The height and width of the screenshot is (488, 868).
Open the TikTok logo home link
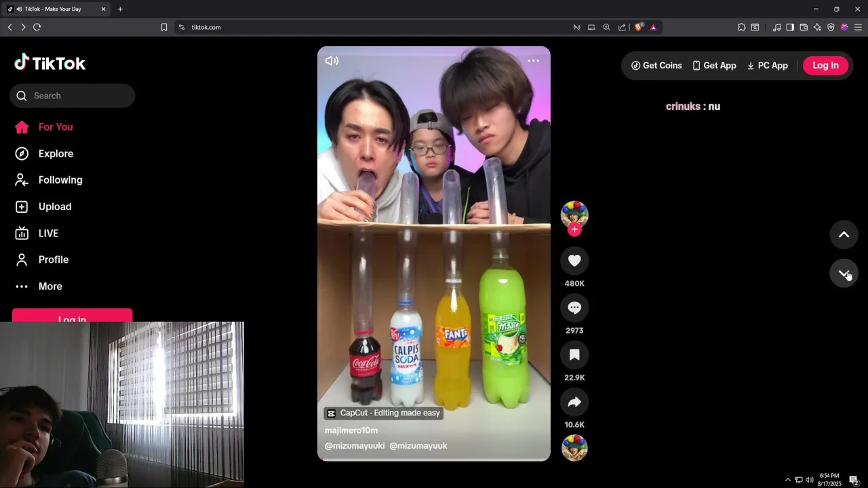[50, 63]
